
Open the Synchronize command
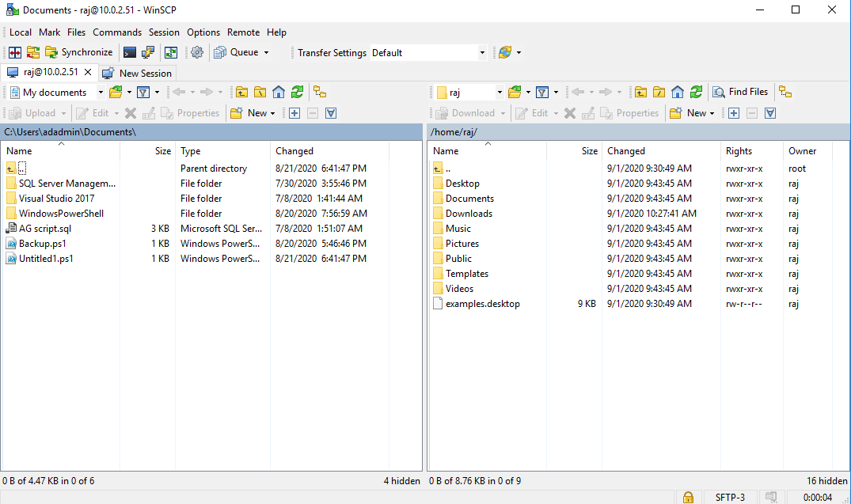pyautogui.click(x=79, y=53)
